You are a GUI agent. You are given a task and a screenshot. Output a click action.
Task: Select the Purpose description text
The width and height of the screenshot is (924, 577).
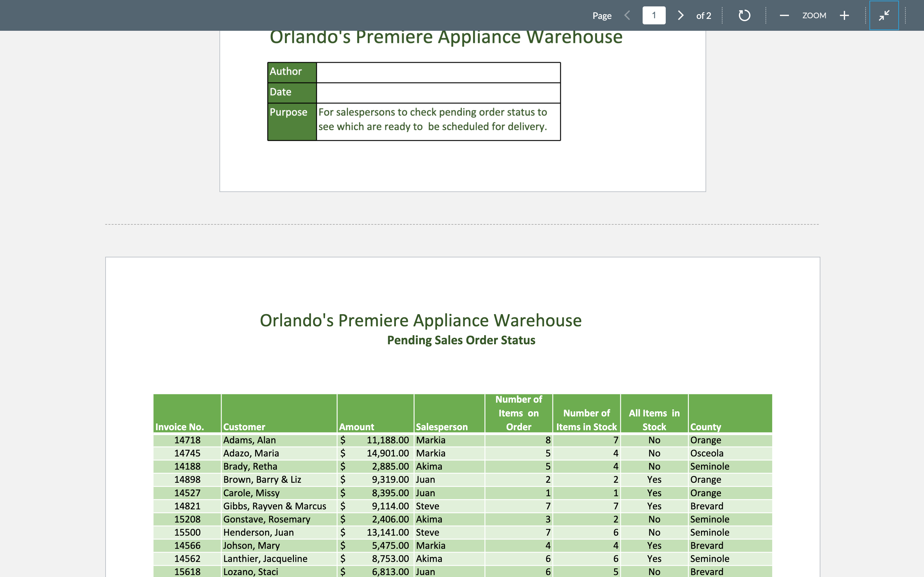click(432, 119)
